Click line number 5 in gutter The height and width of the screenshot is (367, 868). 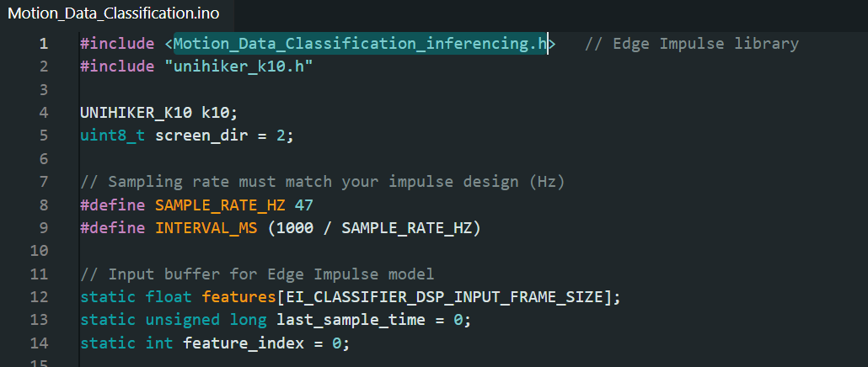tap(43, 136)
